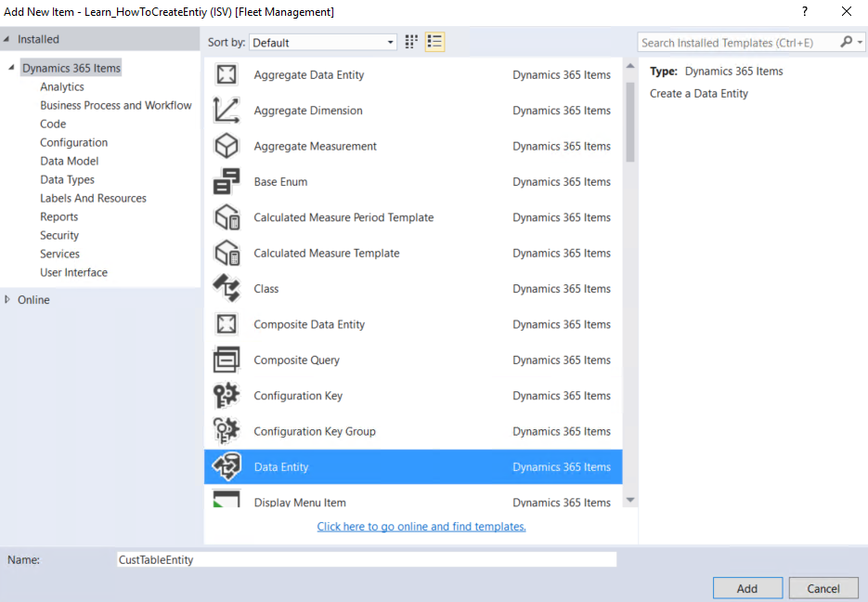Select the Configuration Key template name
Viewport: 868px width, 602px height.
click(298, 396)
